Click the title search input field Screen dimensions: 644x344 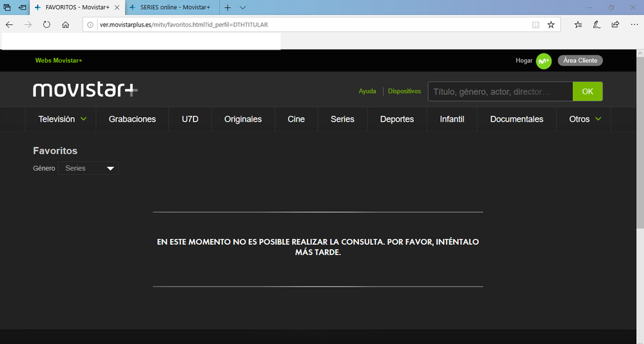coord(500,91)
